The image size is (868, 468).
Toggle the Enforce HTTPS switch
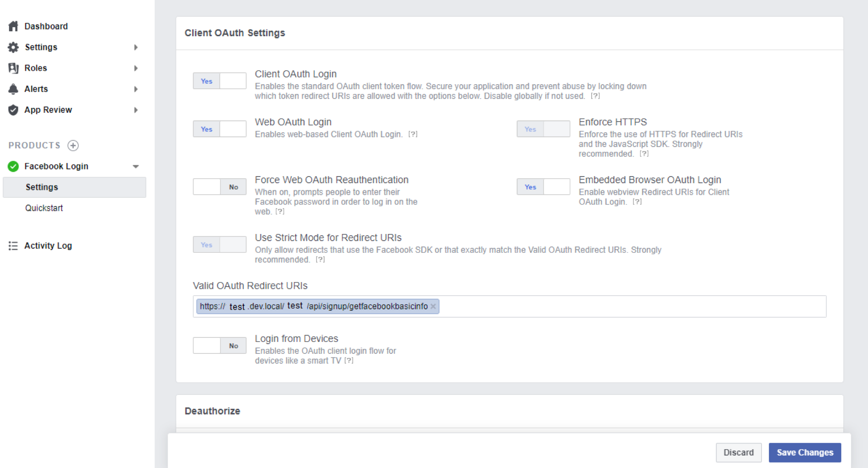point(543,129)
